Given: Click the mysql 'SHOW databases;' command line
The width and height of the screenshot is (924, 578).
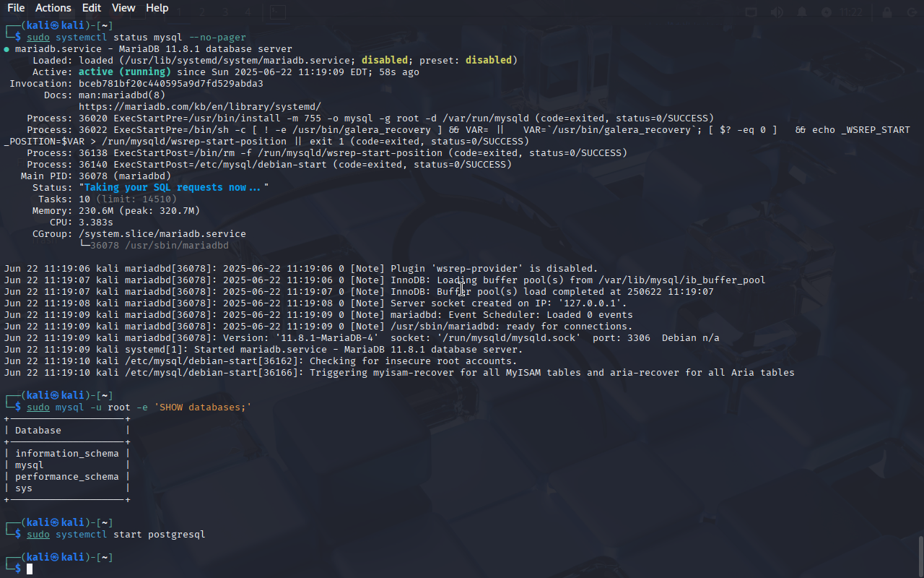Looking at the screenshot, I should [139, 407].
